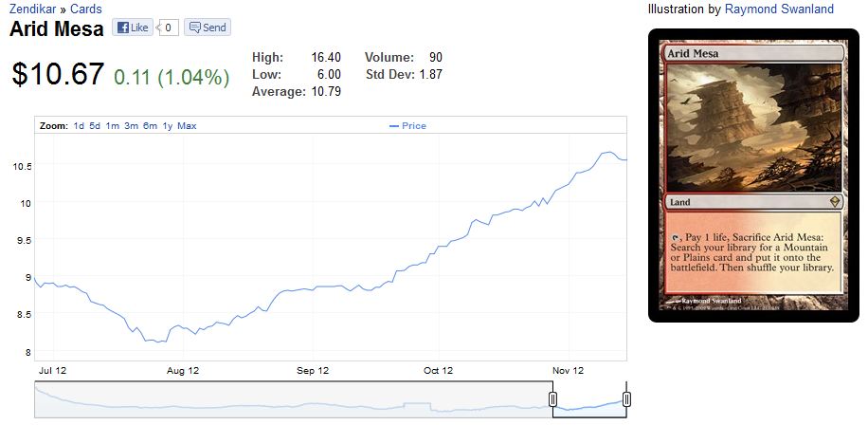
Task: Show the Max zoom range
Action: pos(187,126)
